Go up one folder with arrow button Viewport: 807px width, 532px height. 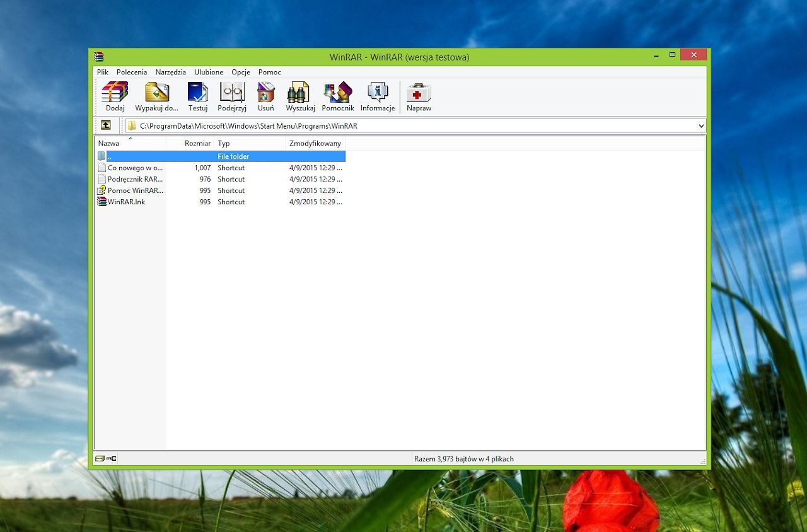pyautogui.click(x=105, y=125)
